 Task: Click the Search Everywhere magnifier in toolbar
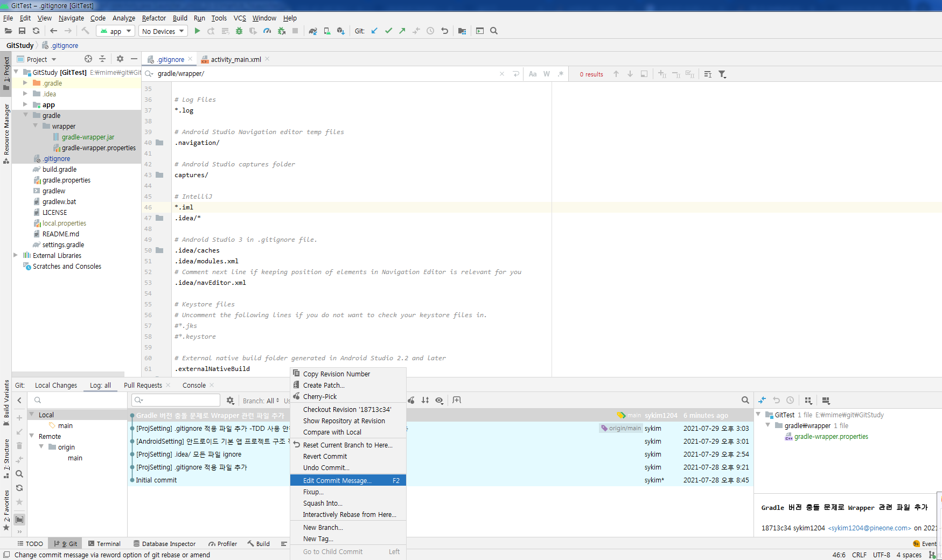click(494, 31)
